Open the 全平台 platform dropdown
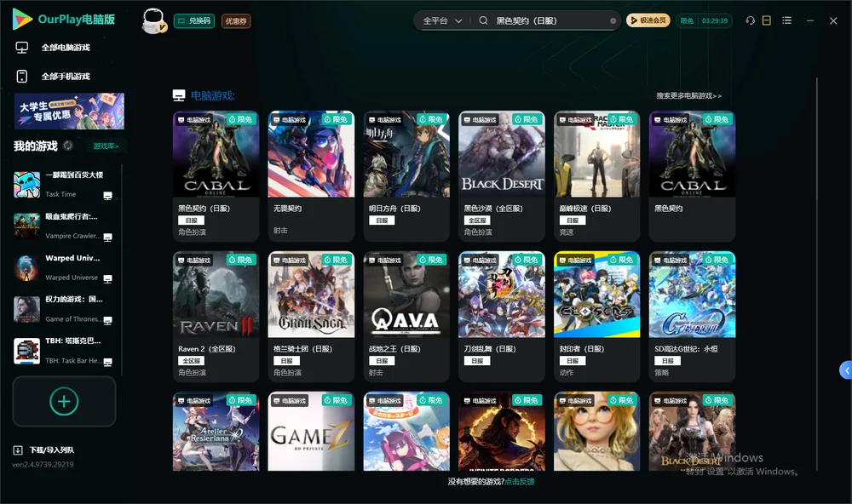852x504 pixels. 442,20
